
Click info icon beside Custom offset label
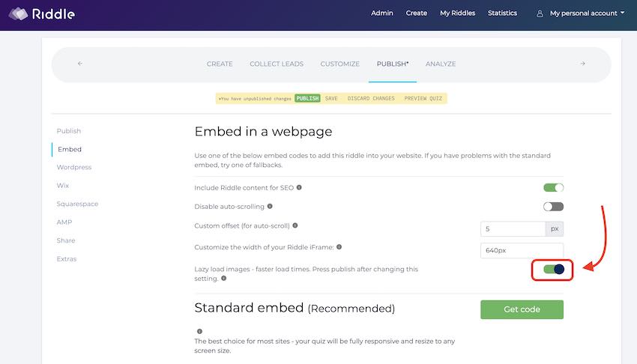point(295,225)
